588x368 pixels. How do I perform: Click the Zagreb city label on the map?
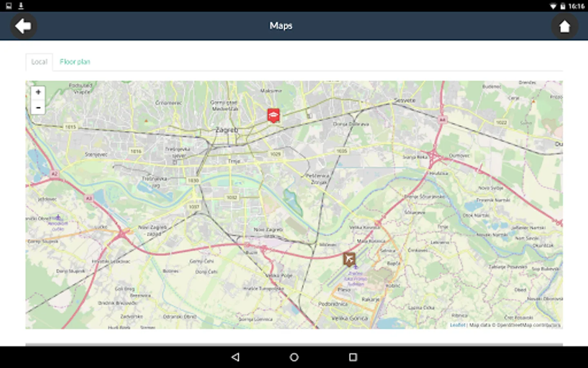(227, 130)
